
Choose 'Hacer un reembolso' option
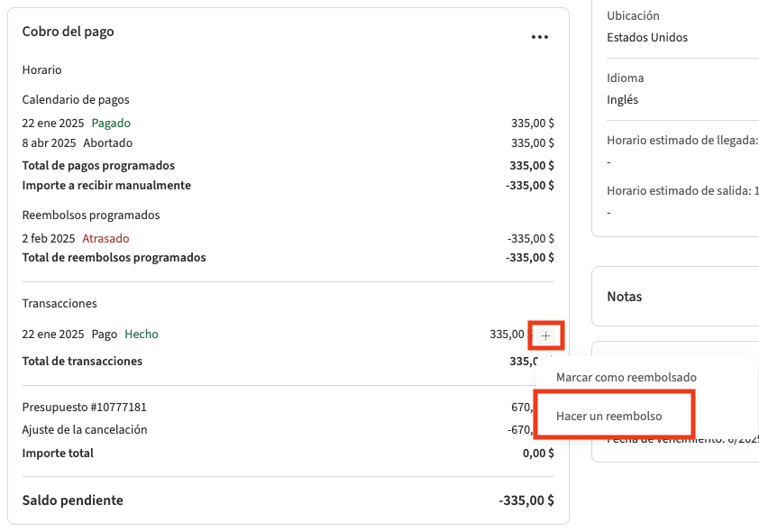tap(609, 416)
